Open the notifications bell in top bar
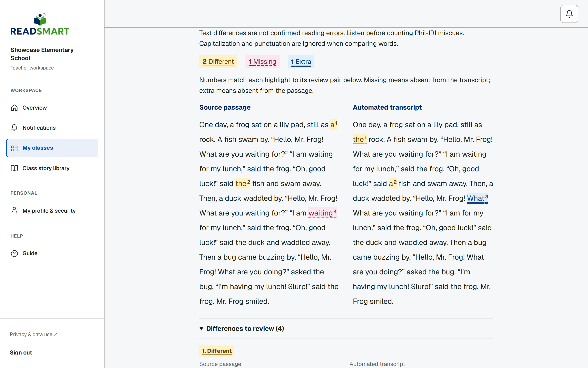Viewport: 588px width, 368px height. pyautogui.click(x=569, y=14)
